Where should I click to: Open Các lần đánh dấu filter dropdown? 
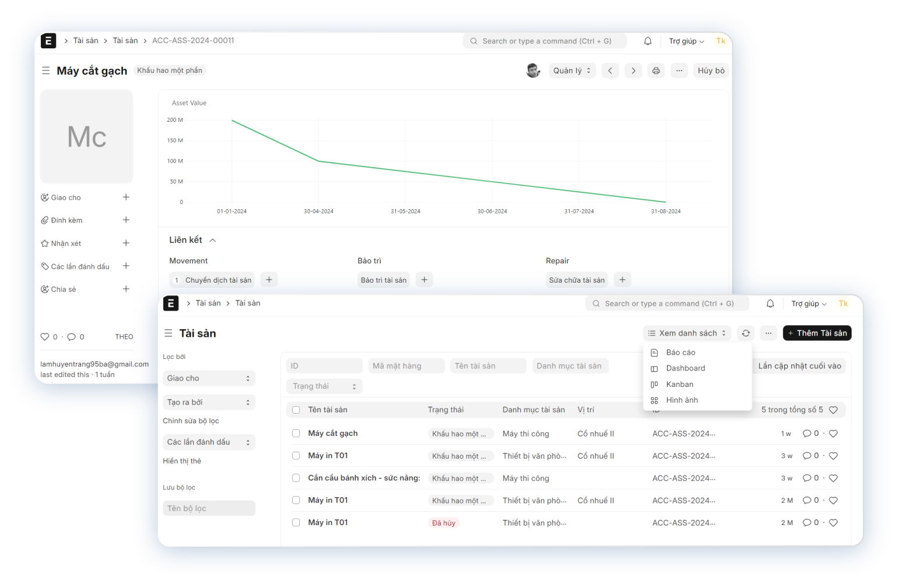[209, 442]
